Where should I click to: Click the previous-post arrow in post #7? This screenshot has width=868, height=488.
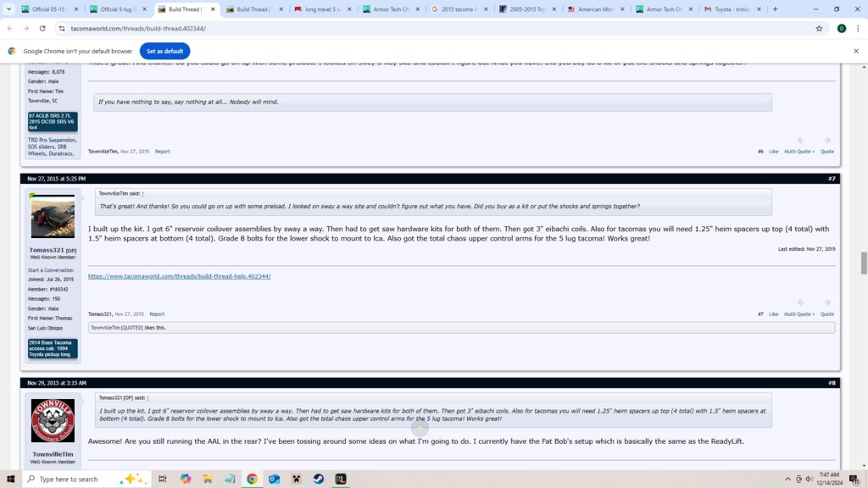pyautogui.click(x=800, y=302)
